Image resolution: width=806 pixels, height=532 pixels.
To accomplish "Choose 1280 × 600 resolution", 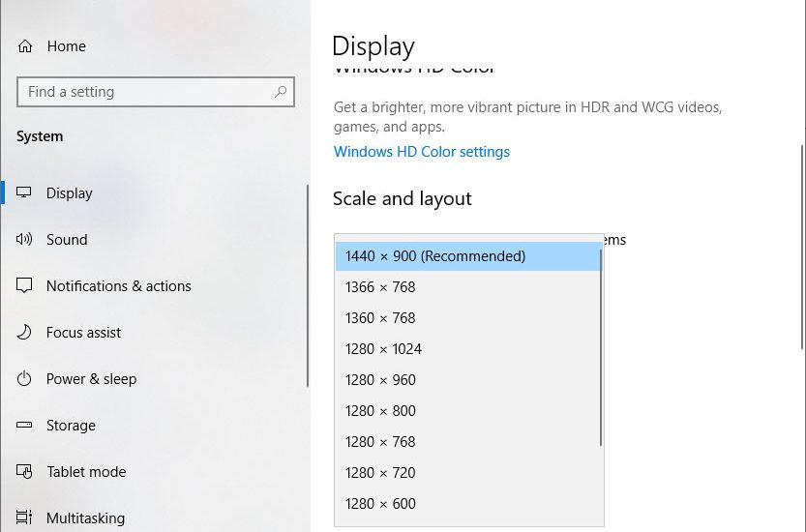I will [x=468, y=503].
